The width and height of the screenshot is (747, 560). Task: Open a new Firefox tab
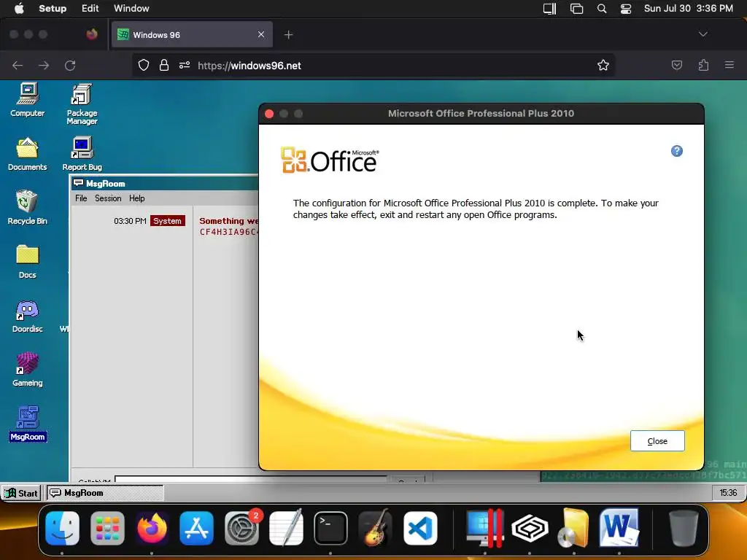coord(288,35)
